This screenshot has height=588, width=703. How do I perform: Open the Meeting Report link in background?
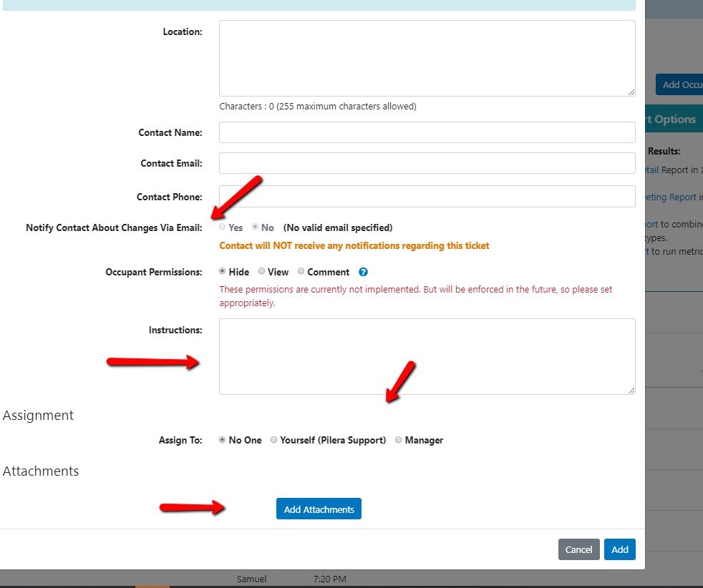click(x=670, y=197)
